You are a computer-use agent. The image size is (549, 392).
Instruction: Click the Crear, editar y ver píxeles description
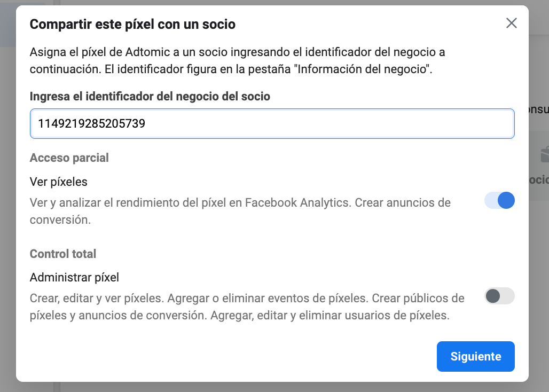247,307
